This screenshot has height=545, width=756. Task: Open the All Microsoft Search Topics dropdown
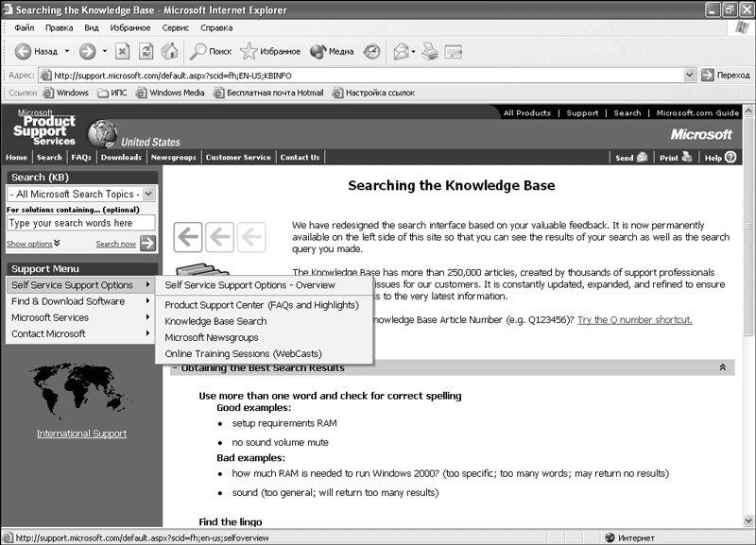point(148,195)
